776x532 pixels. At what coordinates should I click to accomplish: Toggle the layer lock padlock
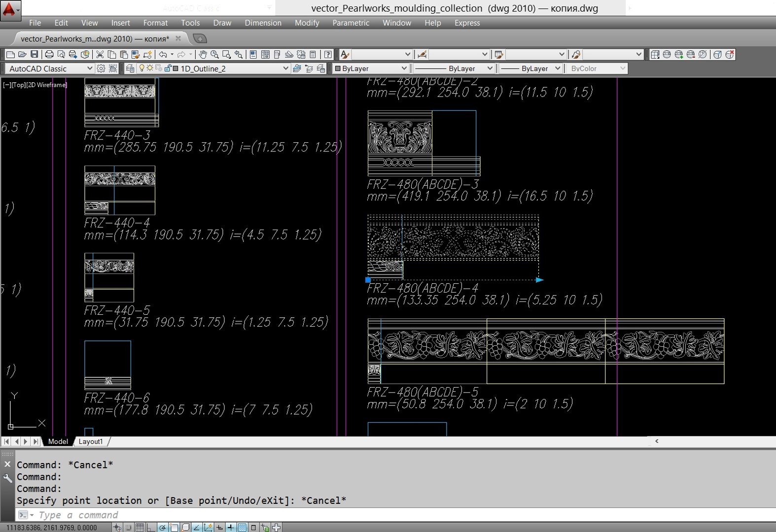pyautogui.click(x=168, y=68)
